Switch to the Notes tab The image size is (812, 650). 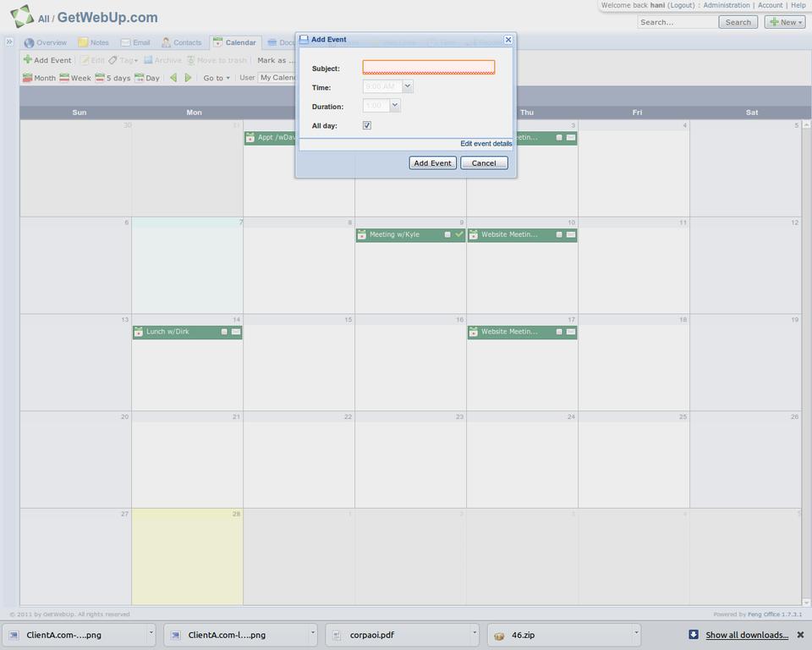[x=93, y=42]
